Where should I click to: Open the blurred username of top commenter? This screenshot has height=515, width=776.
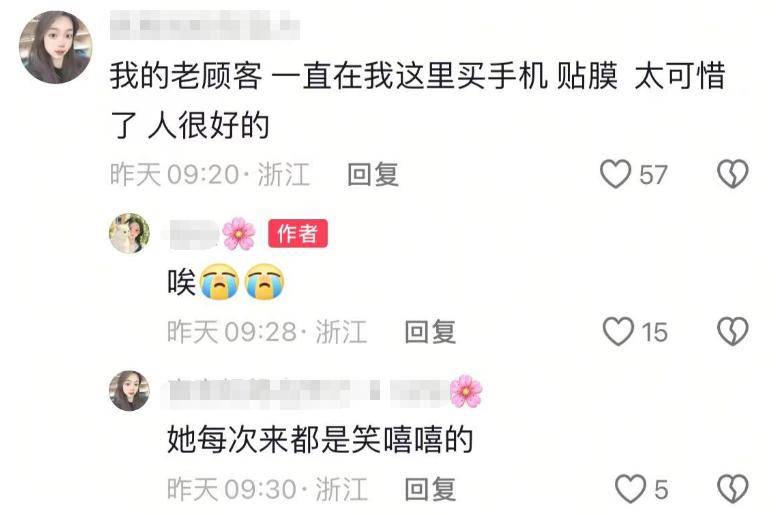point(204,25)
